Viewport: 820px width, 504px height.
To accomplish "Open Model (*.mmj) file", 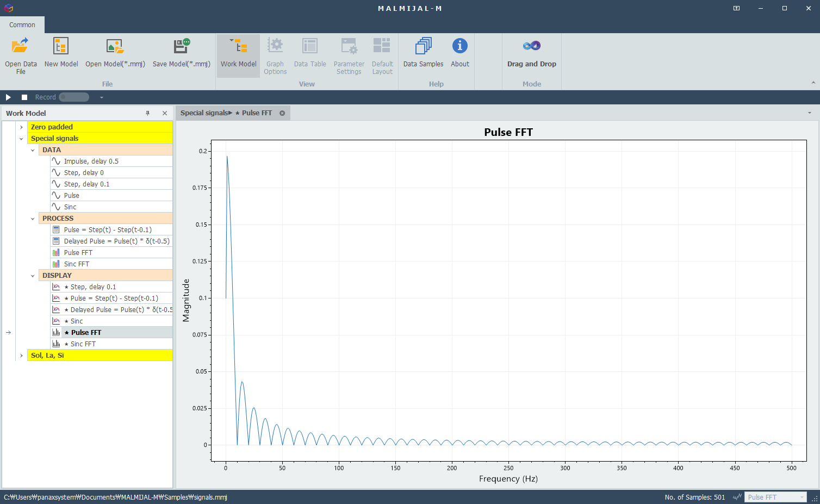I will coord(115,53).
